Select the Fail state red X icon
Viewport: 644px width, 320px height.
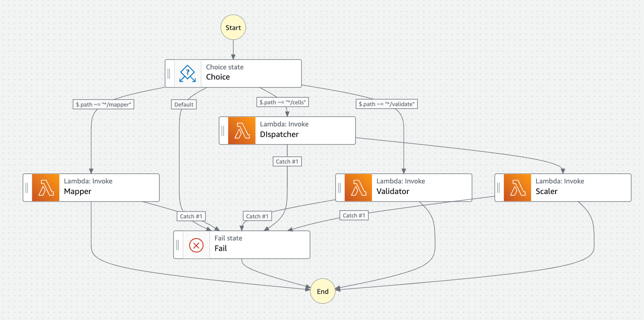196,244
